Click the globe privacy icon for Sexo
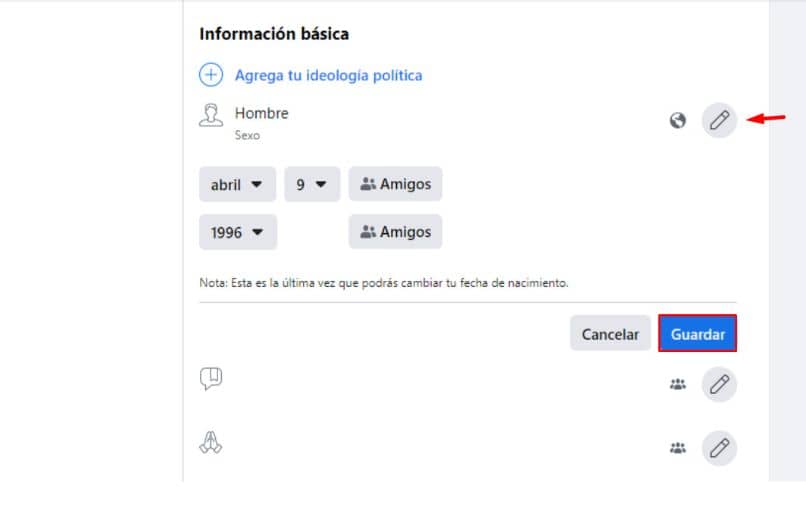The width and height of the screenshot is (806, 508). 678,121
